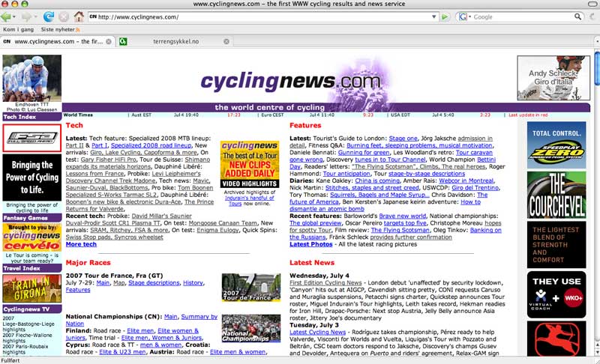Screen dimensions: 600x364
Task: Open the Cyclingnews TV sidebar heading
Action: point(31,309)
